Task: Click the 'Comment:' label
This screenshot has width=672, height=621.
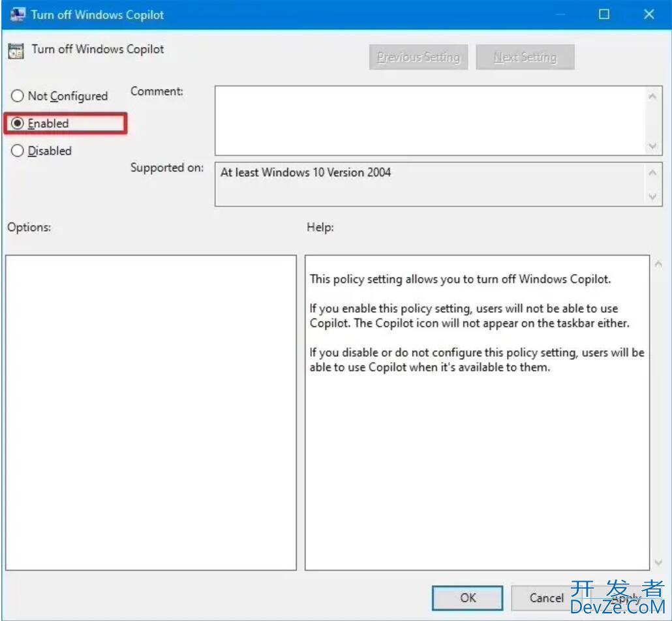Action: tap(157, 91)
